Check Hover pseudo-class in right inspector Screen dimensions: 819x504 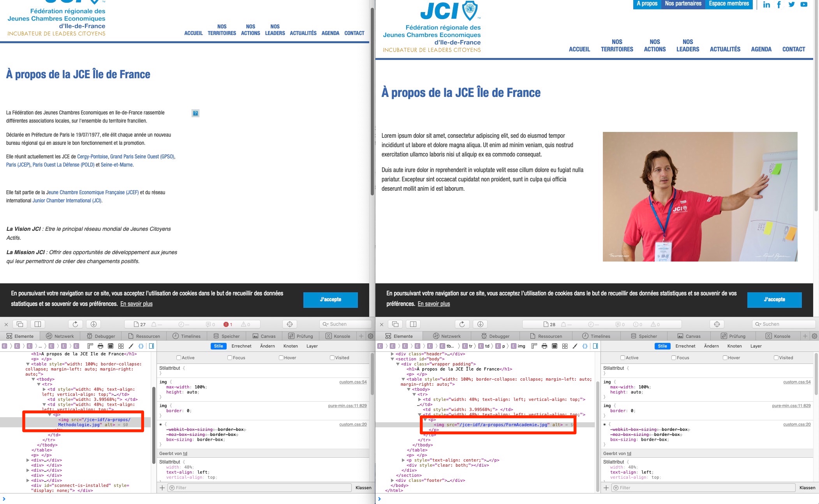[x=725, y=358]
